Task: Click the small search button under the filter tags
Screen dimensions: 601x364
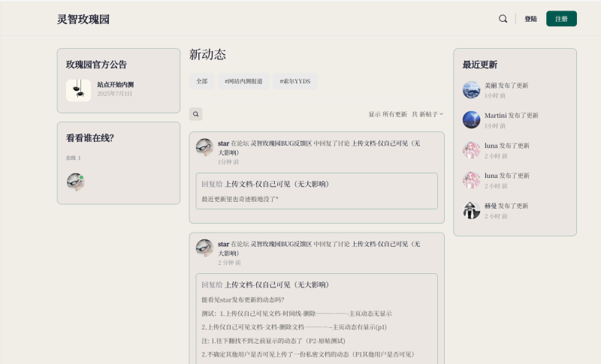Action: 196,114
